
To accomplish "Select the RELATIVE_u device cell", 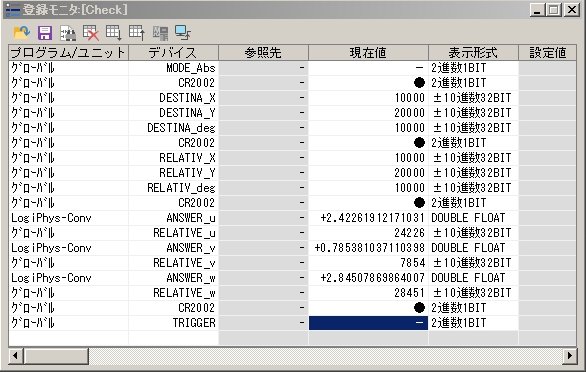I will (173, 233).
